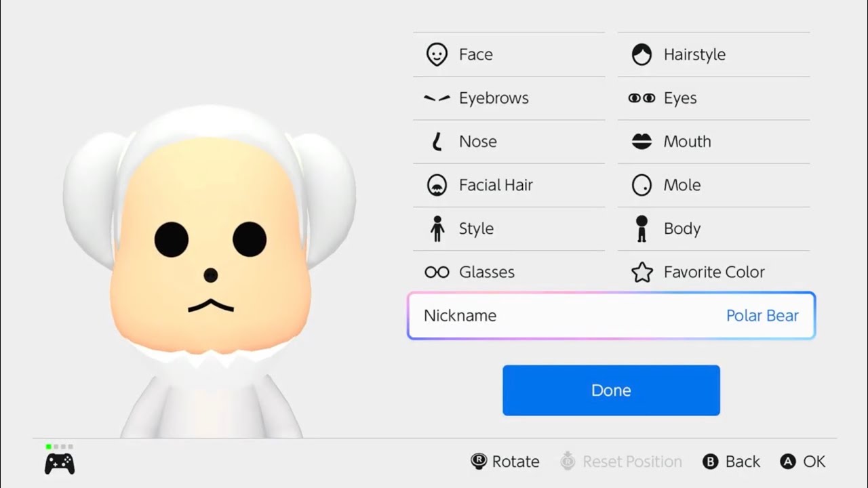Screen dimensions: 868x488
Task: Choose the Facial Hair label
Action: coord(496,185)
